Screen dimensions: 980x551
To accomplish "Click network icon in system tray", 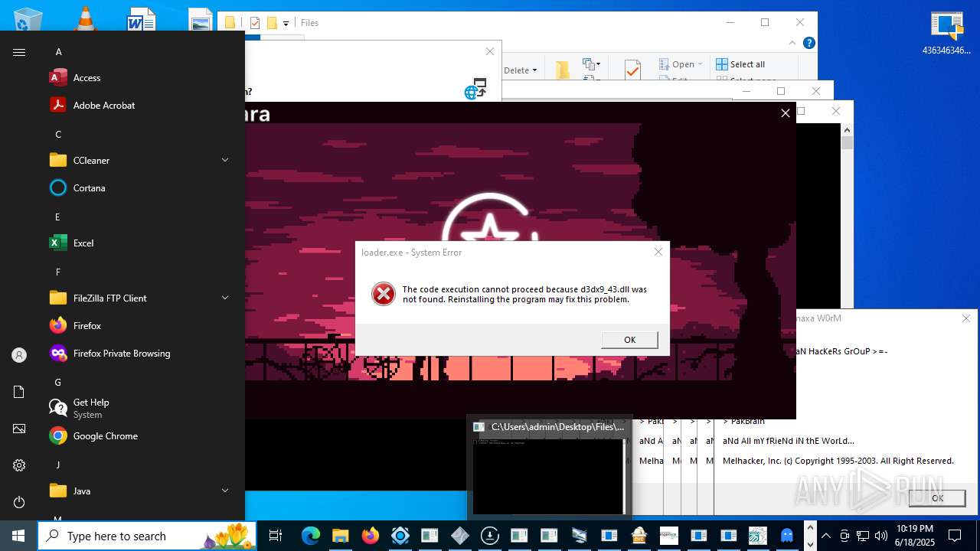I will tap(863, 536).
